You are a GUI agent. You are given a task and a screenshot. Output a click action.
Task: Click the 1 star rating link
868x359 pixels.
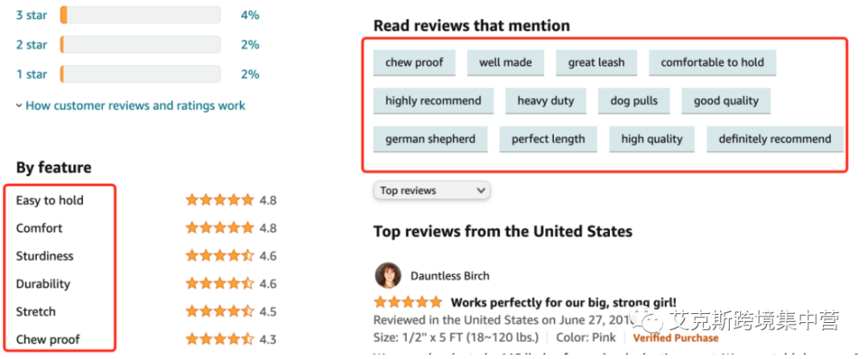[31, 74]
